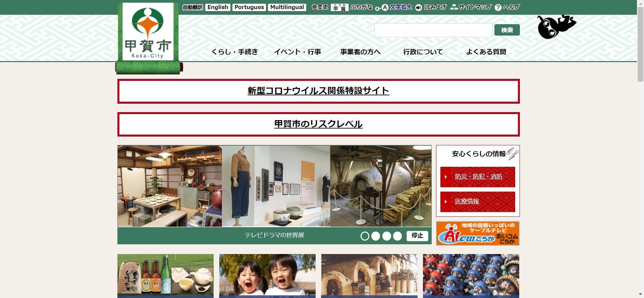Enable ふりがな reading aid
The width and height of the screenshot is (644, 298).
362,7
